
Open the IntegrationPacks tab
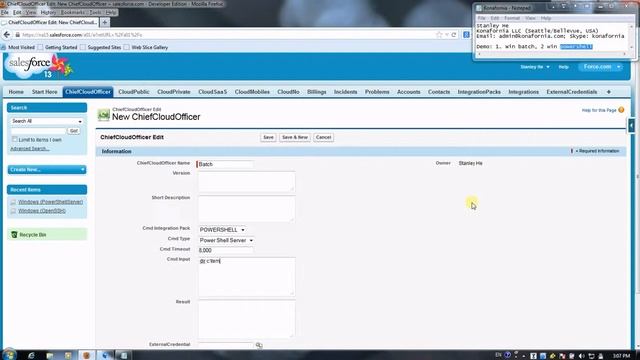coord(479,92)
